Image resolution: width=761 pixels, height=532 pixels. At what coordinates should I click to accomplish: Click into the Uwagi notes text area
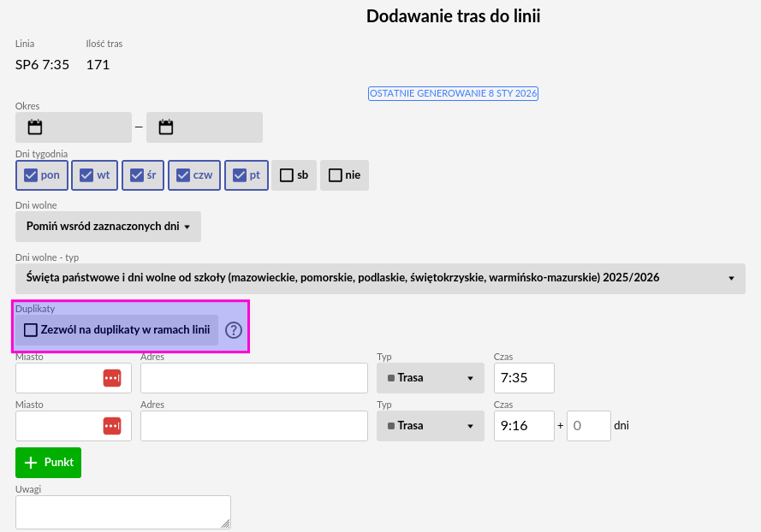[x=122, y=511]
